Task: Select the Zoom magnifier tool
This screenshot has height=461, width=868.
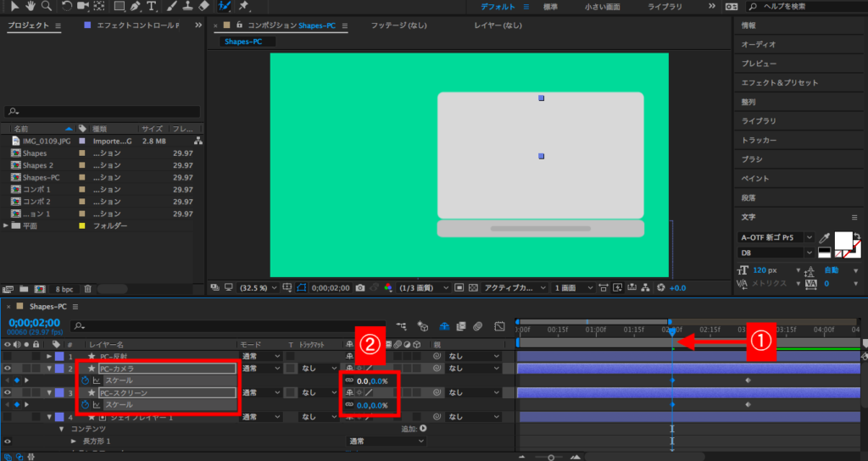Action: (x=46, y=6)
